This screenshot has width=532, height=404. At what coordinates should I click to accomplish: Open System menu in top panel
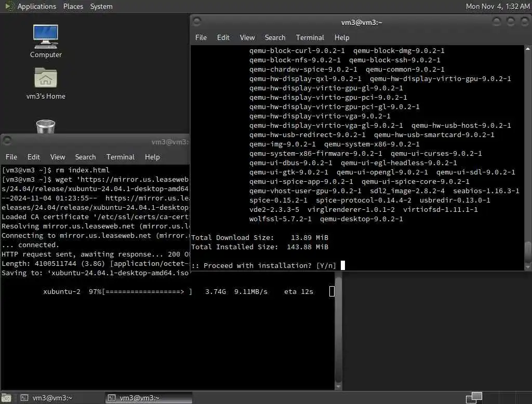101,6
